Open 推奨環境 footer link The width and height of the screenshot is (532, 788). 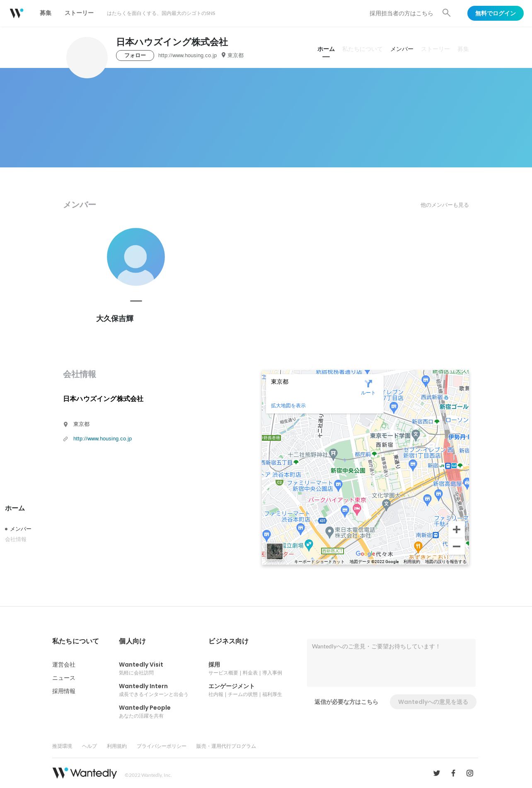click(x=62, y=746)
